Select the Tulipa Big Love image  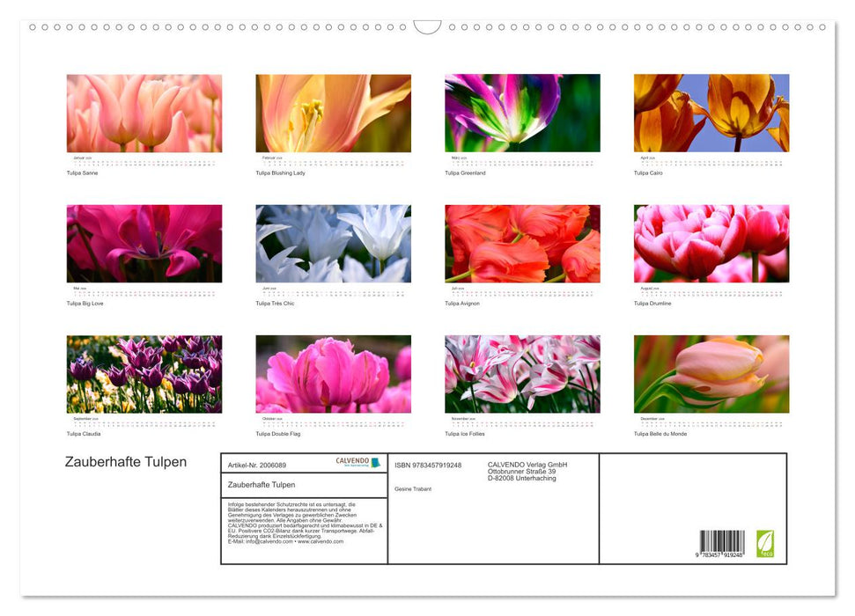(x=144, y=243)
